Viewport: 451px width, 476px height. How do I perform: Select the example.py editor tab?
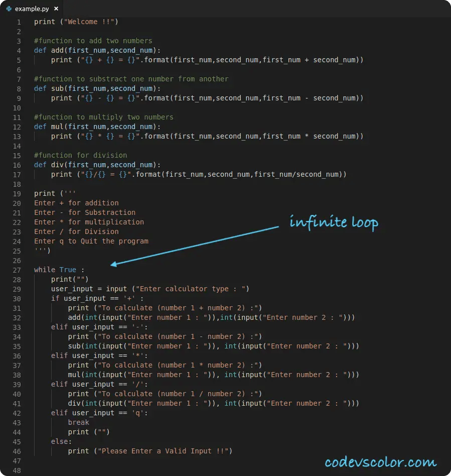click(x=32, y=9)
